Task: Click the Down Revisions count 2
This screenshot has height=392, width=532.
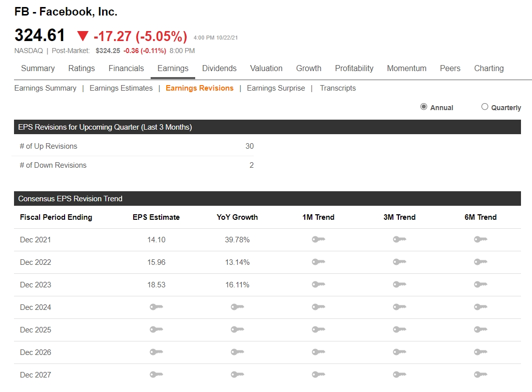Action: point(251,165)
